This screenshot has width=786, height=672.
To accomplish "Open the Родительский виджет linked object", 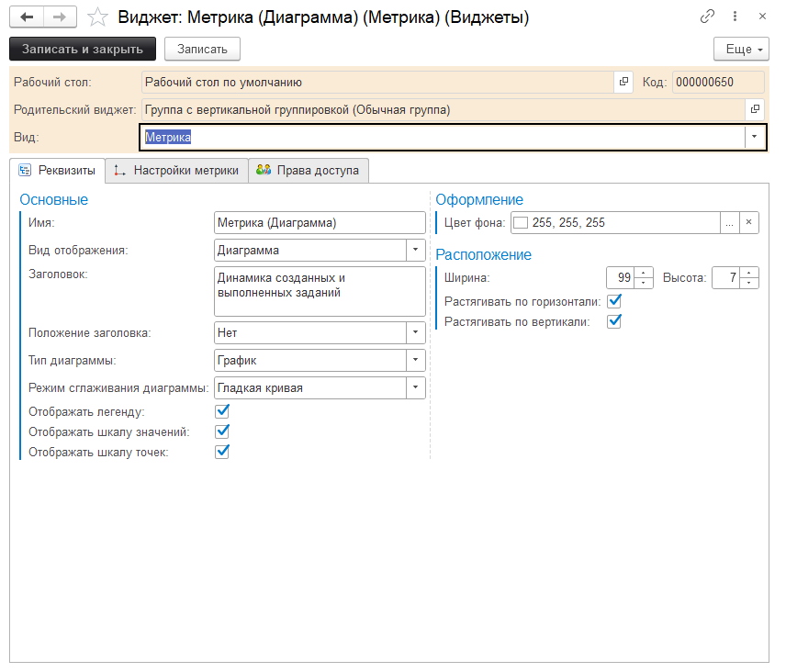I will click(x=755, y=109).
